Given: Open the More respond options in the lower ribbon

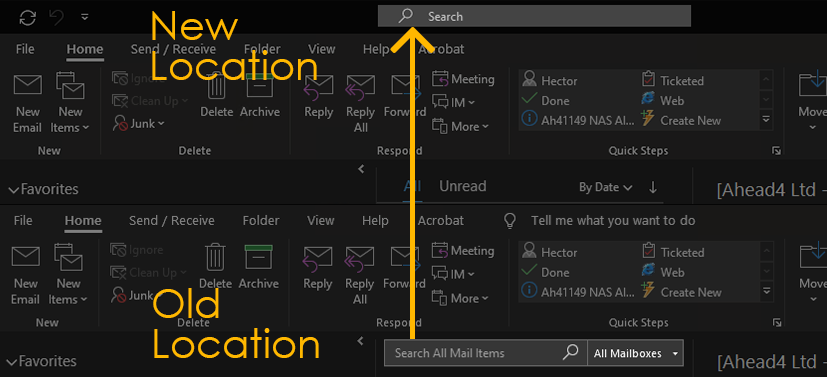Looking at the screenshot, I should click(x=460, y=298).
